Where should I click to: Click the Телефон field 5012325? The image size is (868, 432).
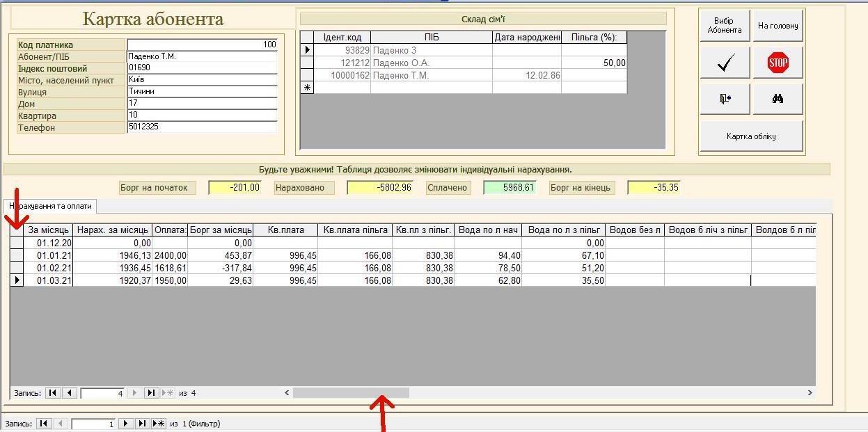click(202, 127)
